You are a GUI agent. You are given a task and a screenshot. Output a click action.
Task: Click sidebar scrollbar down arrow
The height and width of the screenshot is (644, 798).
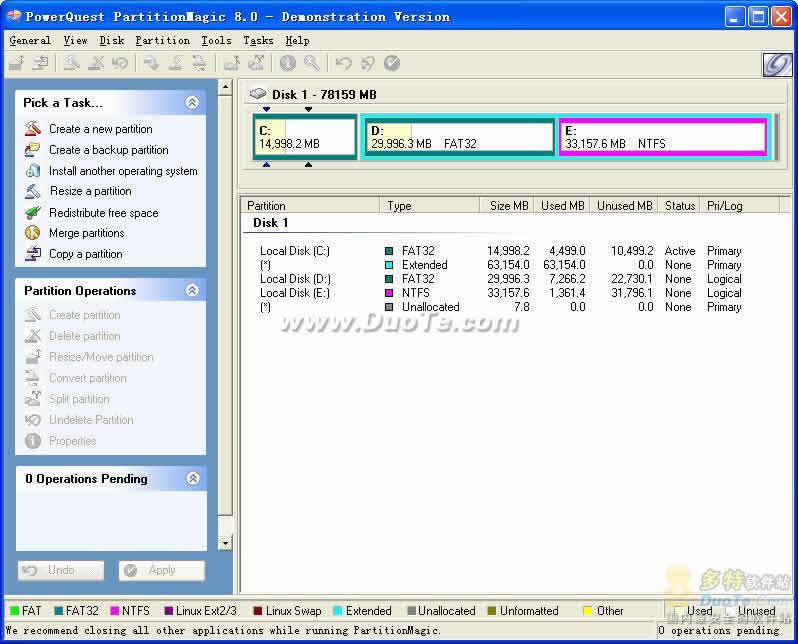225,543
